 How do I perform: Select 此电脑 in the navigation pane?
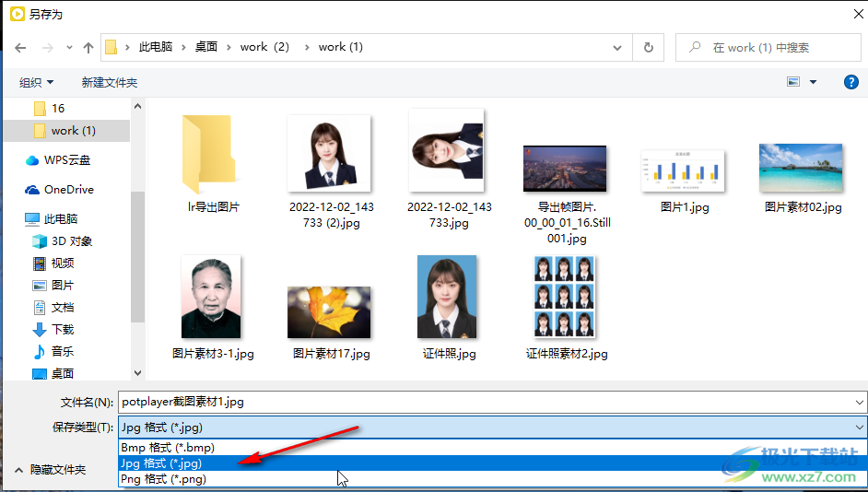coord(51,218)
